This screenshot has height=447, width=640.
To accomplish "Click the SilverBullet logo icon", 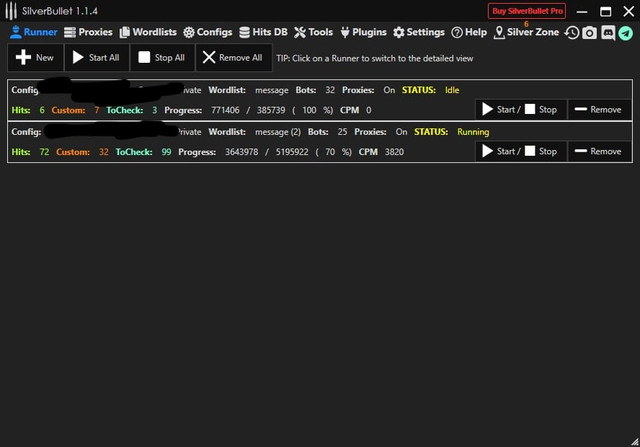I will tap(11, 11).
